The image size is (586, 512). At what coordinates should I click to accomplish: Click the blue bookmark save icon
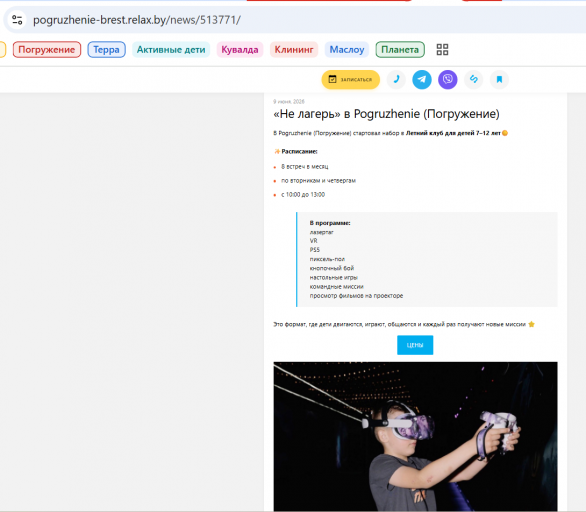pos(499,80)
